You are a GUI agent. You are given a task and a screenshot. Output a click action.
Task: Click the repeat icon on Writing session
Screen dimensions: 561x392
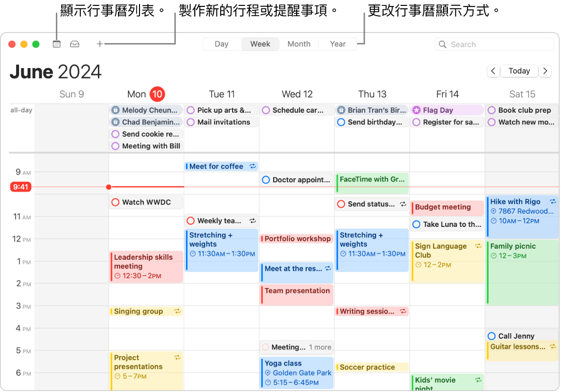403,311
